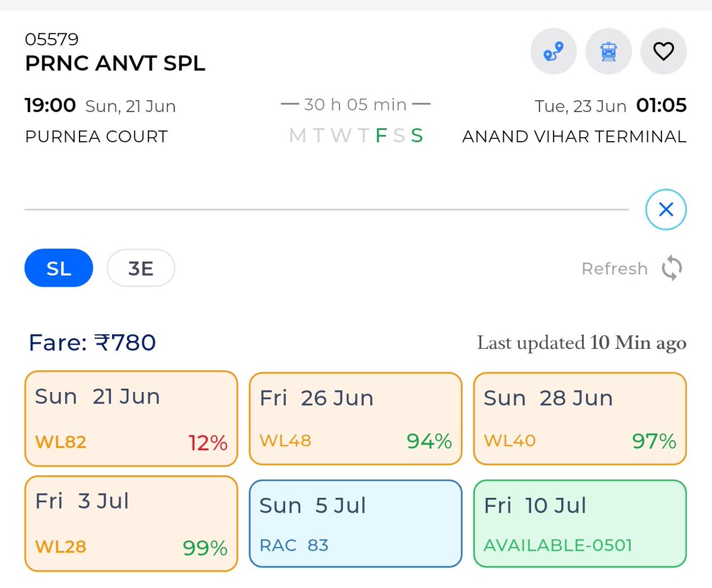Viewport: 712px width, 588px height.
Task: Click the arrival date Tue, 23 Jun
Action: [581, 106]
